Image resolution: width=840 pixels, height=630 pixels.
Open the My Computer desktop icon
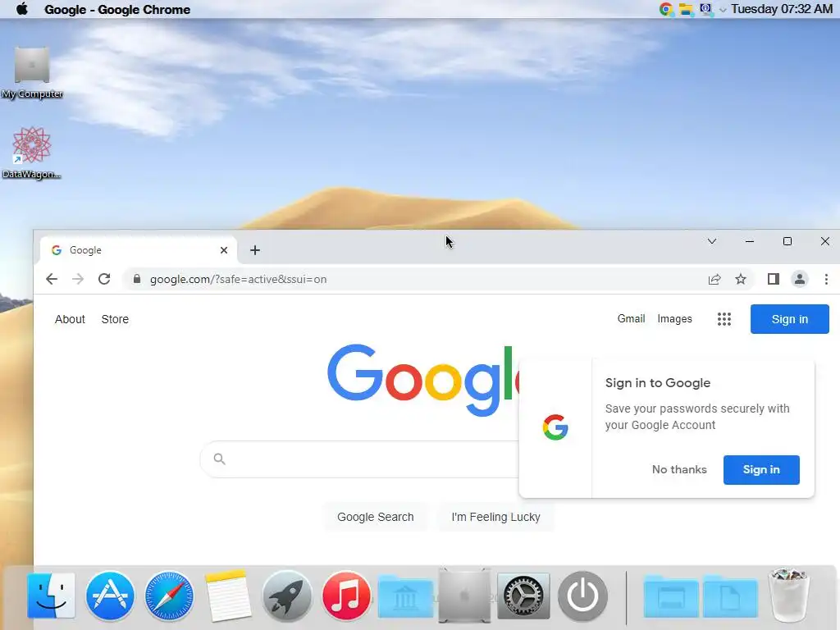click(32, 73)
